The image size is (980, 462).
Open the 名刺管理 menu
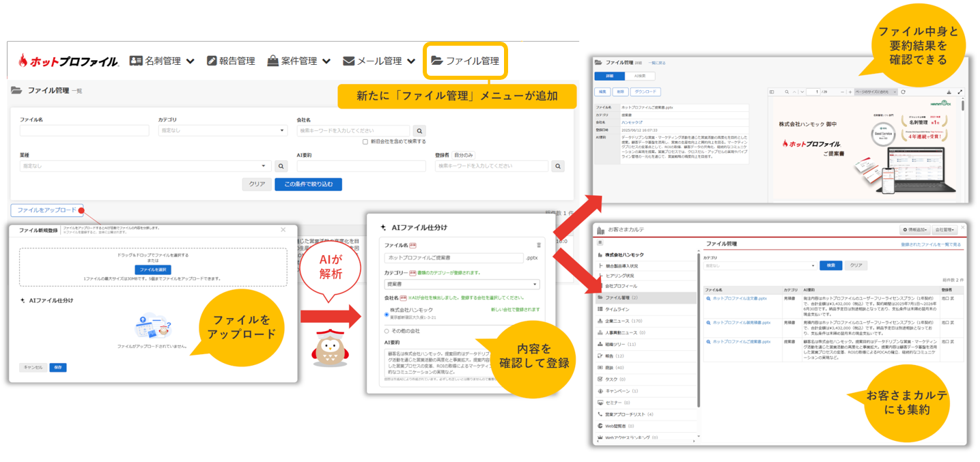[x=162, y=61]
